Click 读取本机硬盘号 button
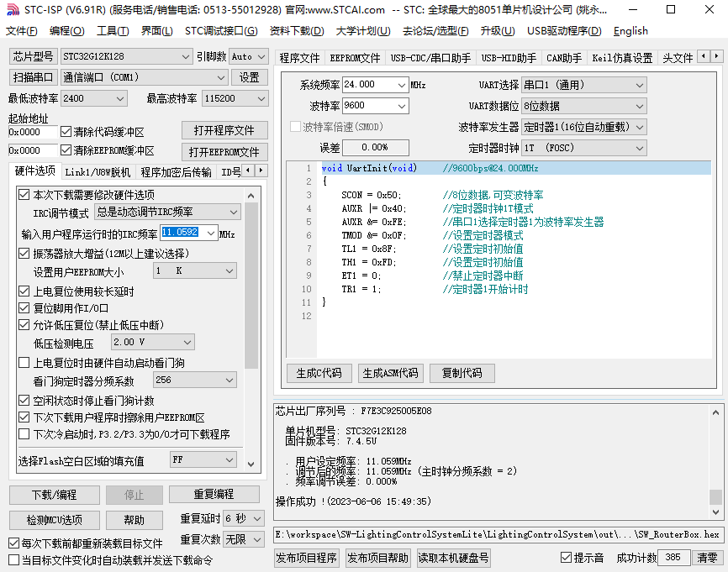The height and width of the screenshot is (572, 728). [454, 558]
